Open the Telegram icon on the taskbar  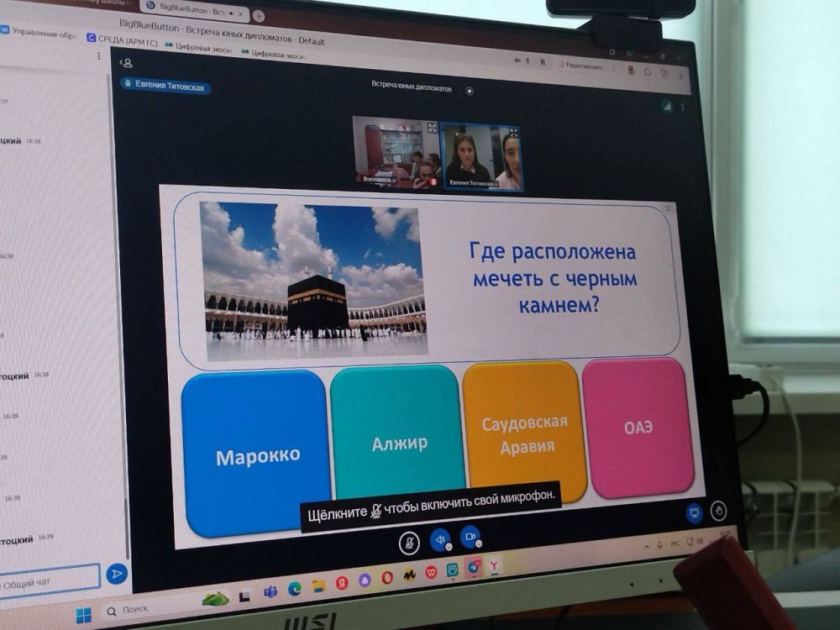pos(474,567)
